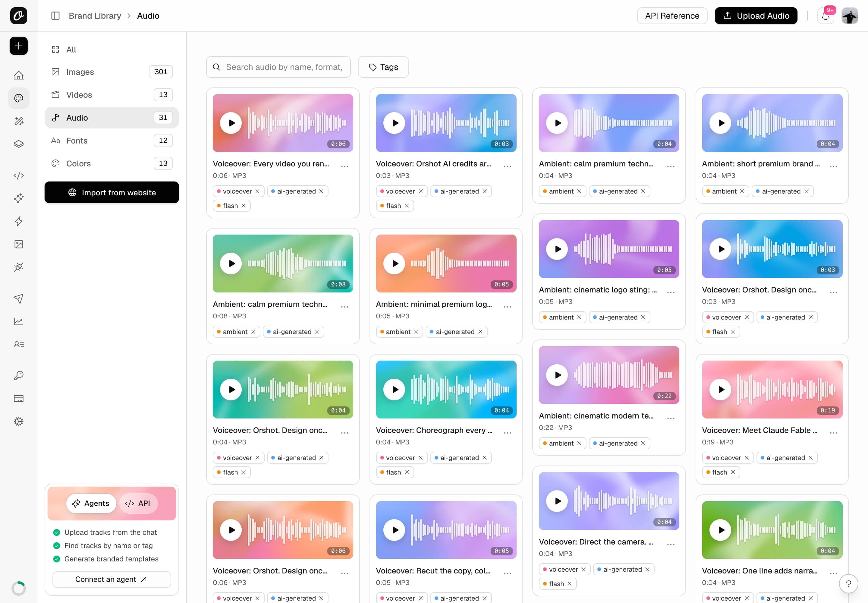Click Import from website button

click(112, 192)
